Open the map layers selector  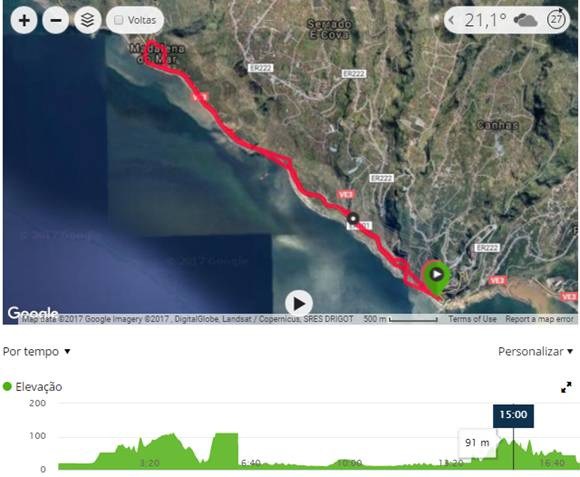pos(87,20)
